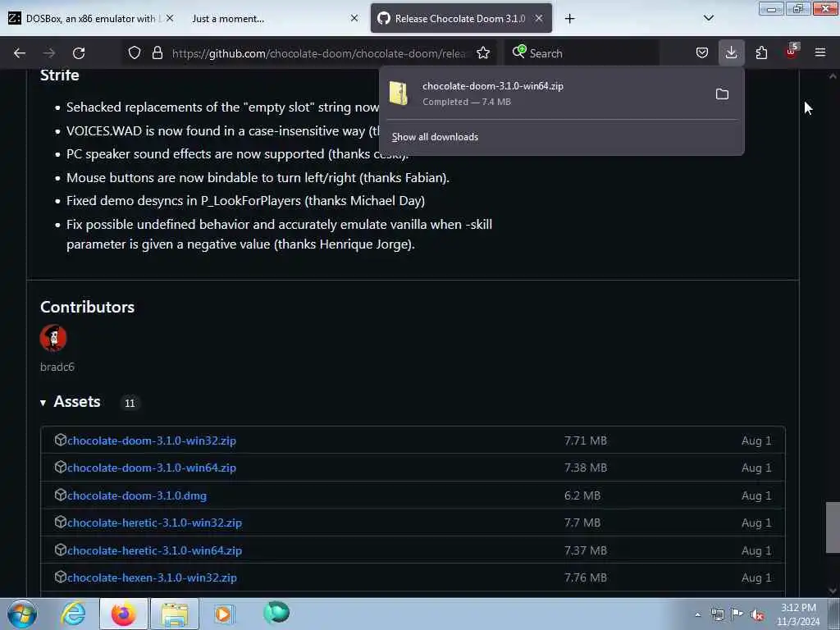Bookmark this page with the star icon

[x=482, y=52]
